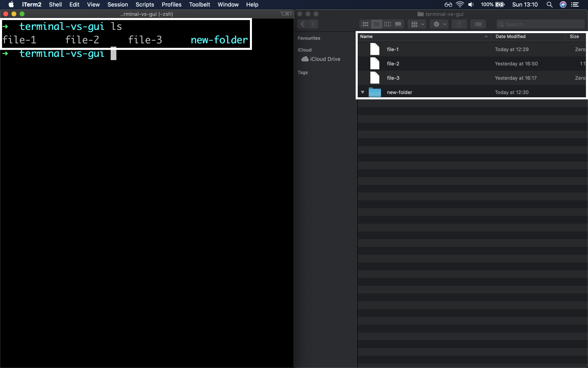This screenshot has height=368, width=588.
Task: Click the Tags heading in the Finder sidebar
Action: pyautogui.click(x=303, y=72)
